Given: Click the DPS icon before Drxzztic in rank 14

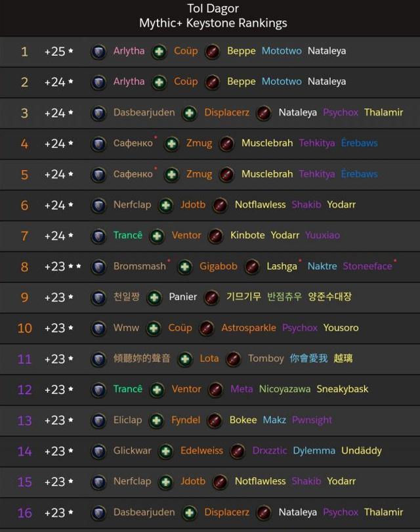Looking at the screenshot, I should [238, 451].
